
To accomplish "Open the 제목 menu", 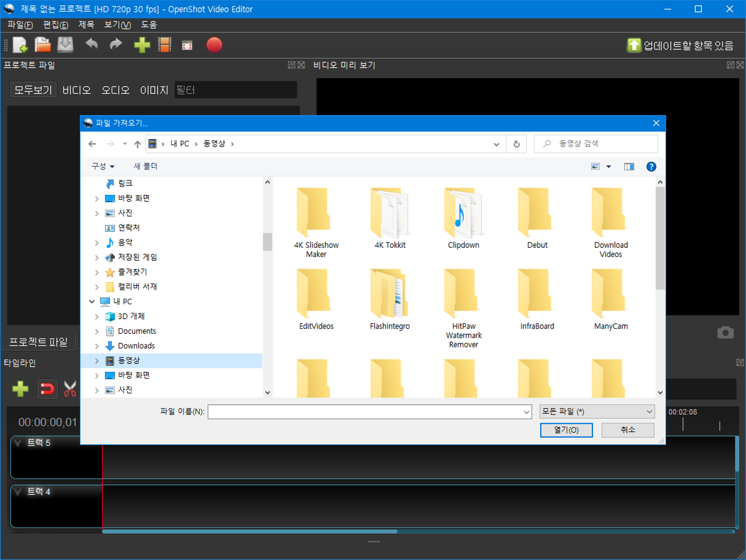I will click(86, 25).
